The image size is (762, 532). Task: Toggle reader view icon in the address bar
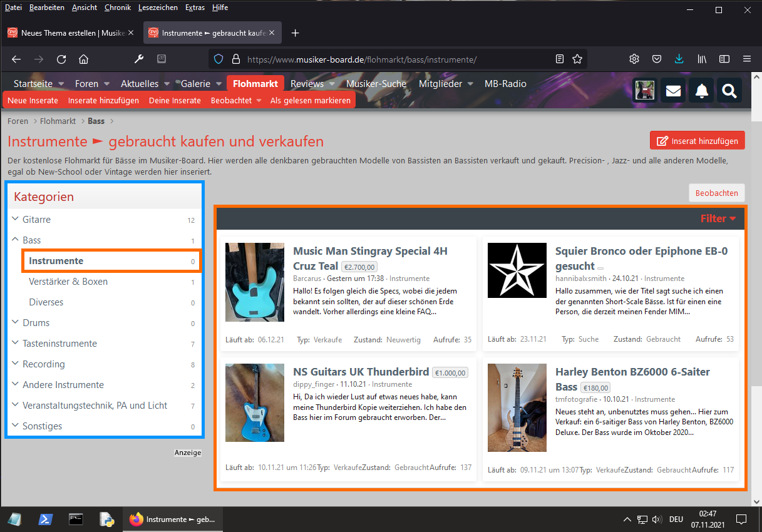(560, 59)
